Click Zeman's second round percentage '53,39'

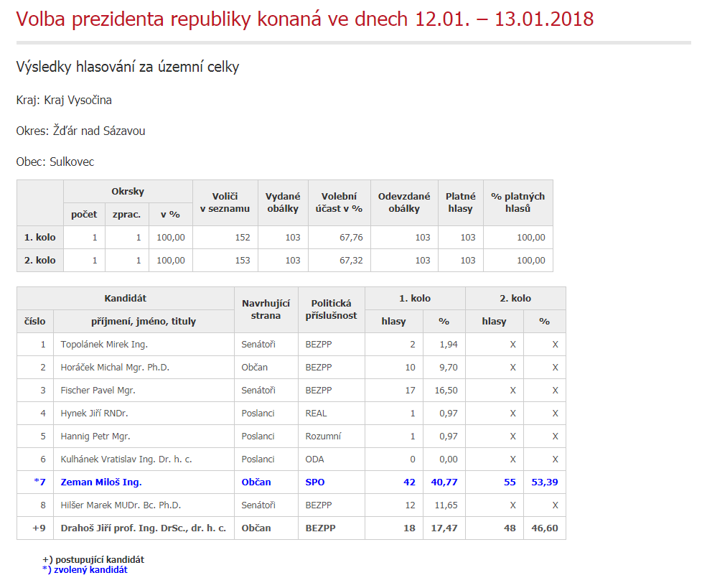[x=545, y=482]
